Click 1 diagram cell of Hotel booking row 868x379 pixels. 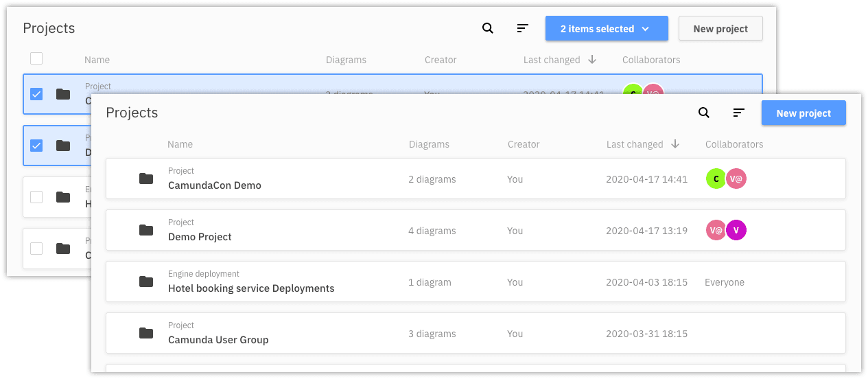[x=430, y=282]
